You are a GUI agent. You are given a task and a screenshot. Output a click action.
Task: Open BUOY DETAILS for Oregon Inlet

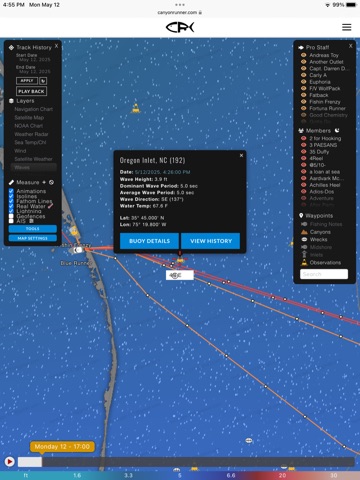coord(149,241)
